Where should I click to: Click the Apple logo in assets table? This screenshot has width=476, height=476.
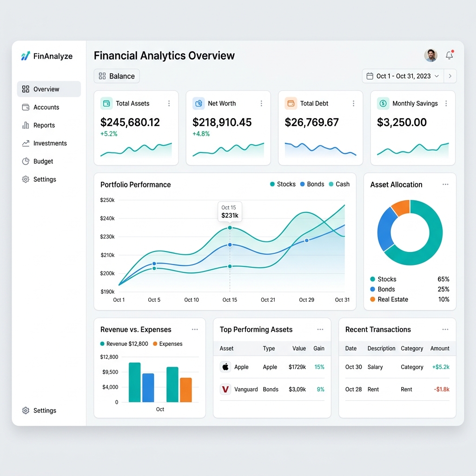click(225, 367)
